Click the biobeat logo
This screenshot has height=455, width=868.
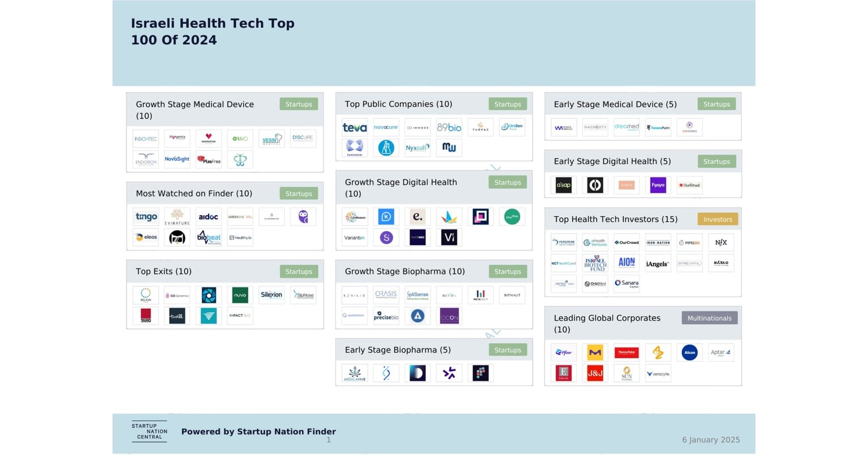[209, 237]
